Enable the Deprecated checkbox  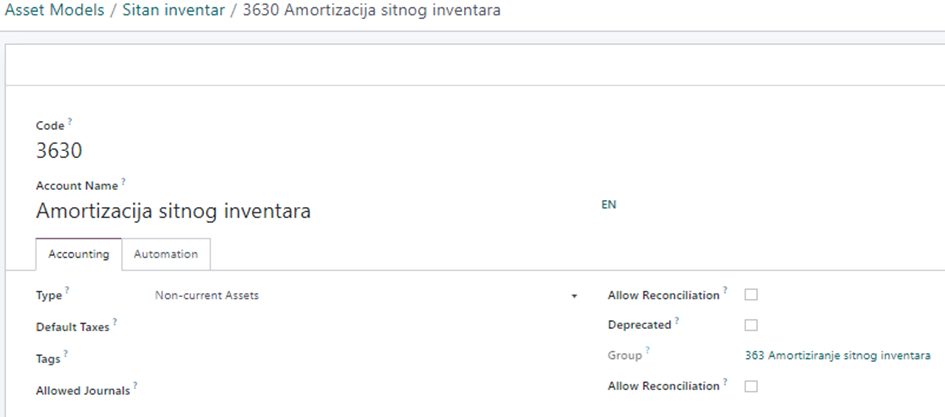tap(752, 325)
